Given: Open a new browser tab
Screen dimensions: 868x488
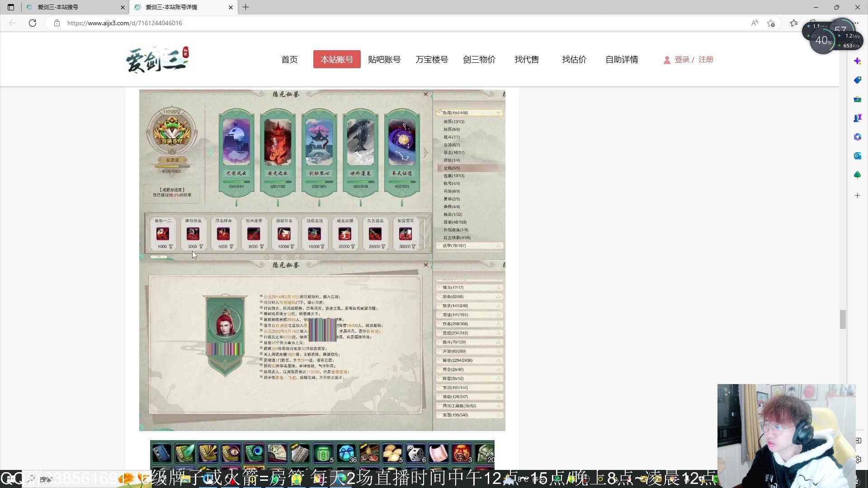Looking at the screenshot, I should pos(246,7).
